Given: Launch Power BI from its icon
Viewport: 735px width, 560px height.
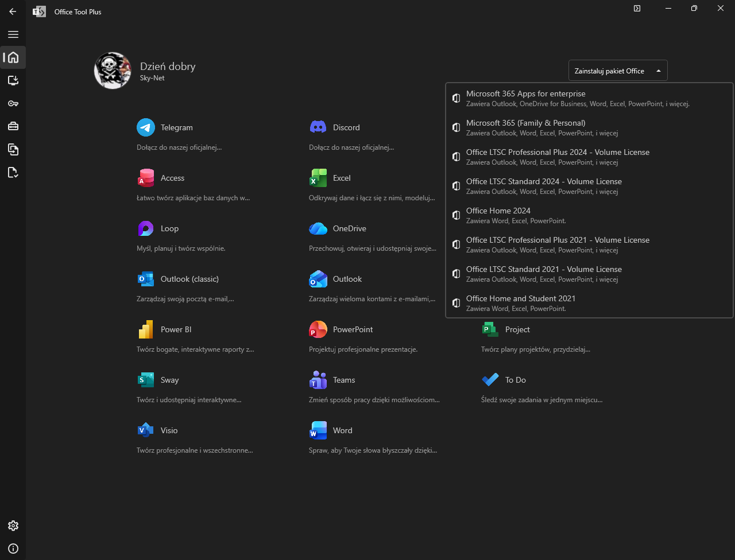Looking at the screenshot, I should 146,329.
